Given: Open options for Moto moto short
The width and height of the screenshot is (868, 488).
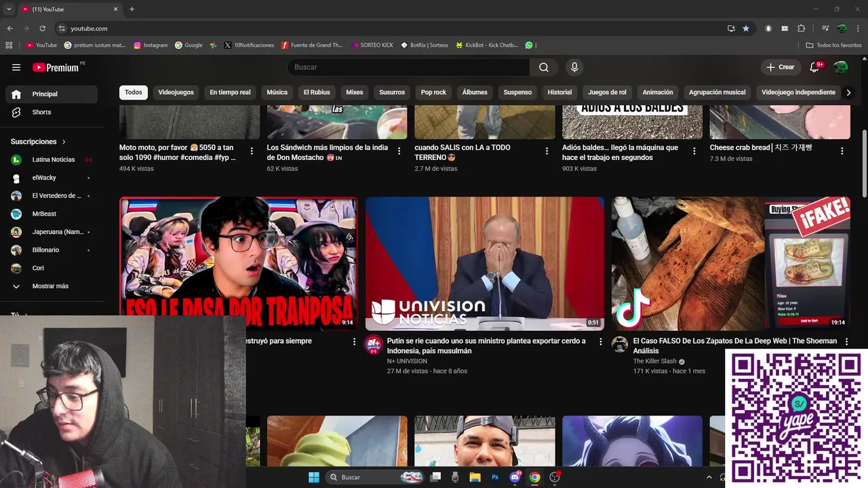Looking at the screenshot, I should tap(252, 151).
